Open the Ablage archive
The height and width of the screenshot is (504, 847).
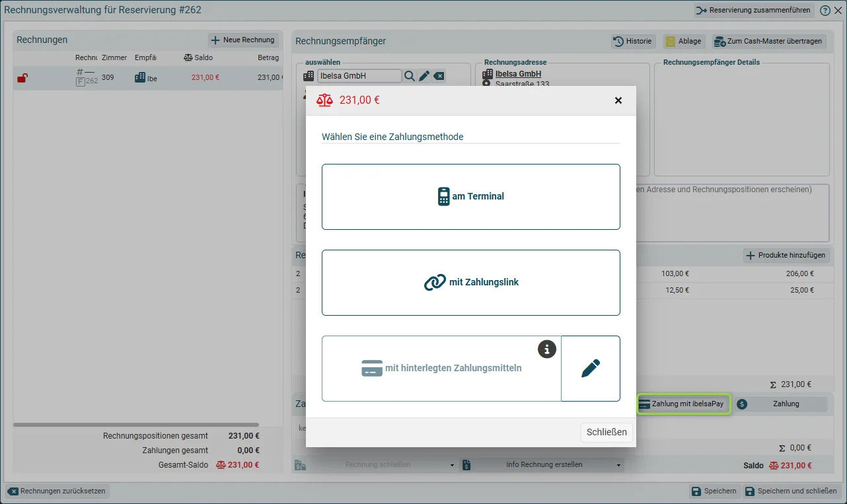[x=684, y=41]
